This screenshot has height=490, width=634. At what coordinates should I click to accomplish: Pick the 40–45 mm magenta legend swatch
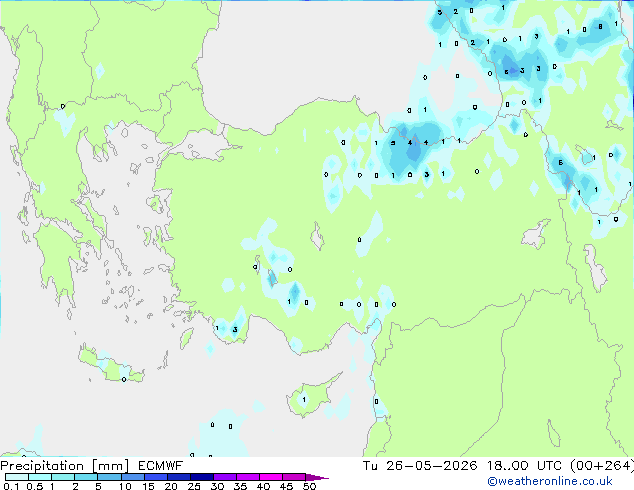coord(271,477)
